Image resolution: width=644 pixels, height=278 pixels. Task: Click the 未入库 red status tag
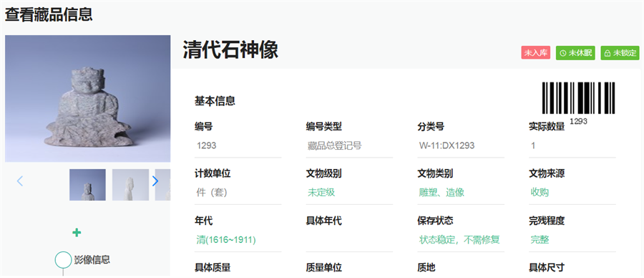coord(535,53)
